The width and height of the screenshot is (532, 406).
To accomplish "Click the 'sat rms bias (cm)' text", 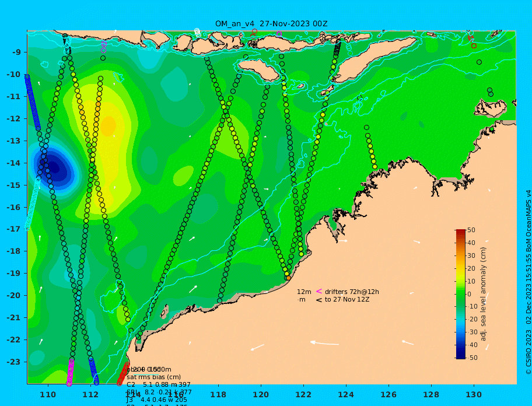I will (x=153, y=377).
